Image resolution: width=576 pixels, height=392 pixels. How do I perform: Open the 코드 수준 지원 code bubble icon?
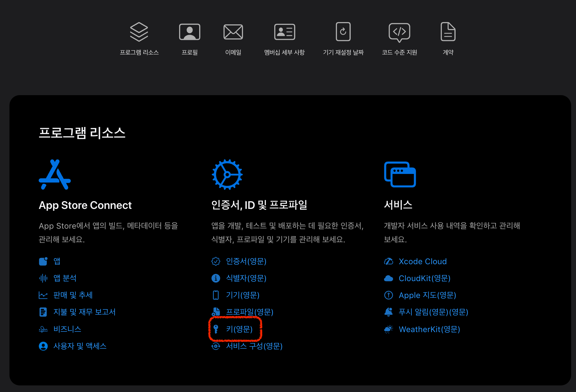pos(399,32)
